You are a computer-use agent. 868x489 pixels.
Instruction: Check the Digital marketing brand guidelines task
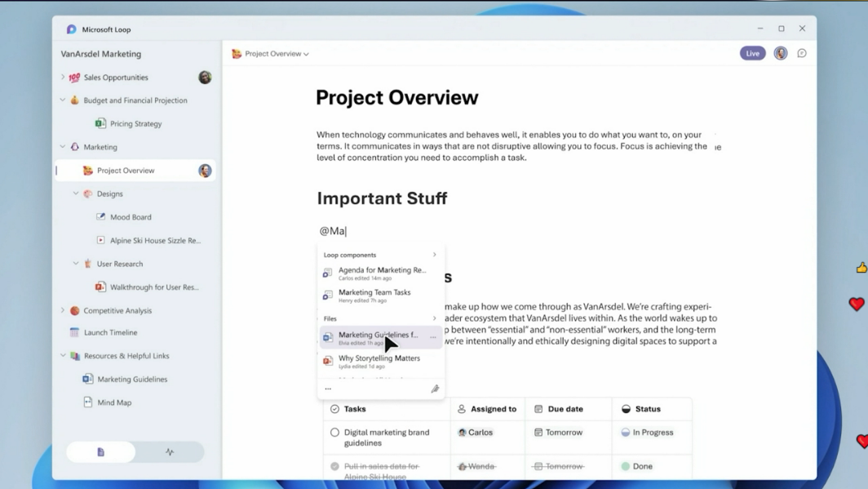tap(335, 433)
